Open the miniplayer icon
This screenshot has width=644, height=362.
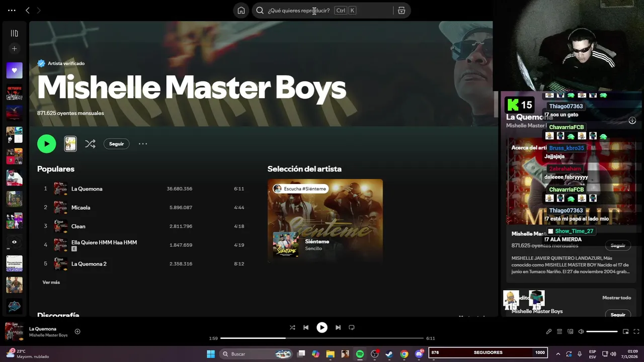(x=626, y=331)
